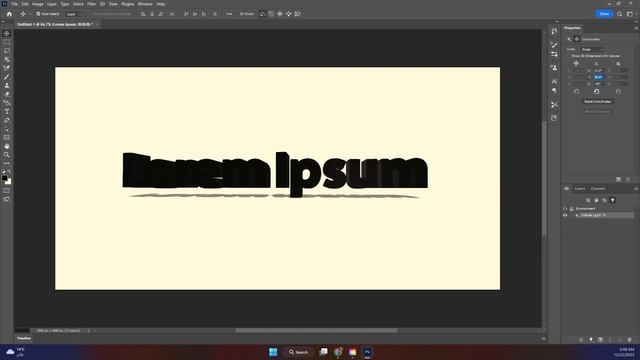Open the Properties panel flyout menu
The image size is (640, 360).
tap(636, 28)
